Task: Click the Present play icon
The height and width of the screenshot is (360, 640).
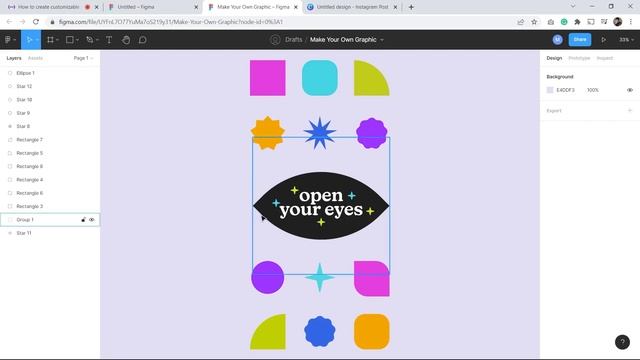Action: 603,40
